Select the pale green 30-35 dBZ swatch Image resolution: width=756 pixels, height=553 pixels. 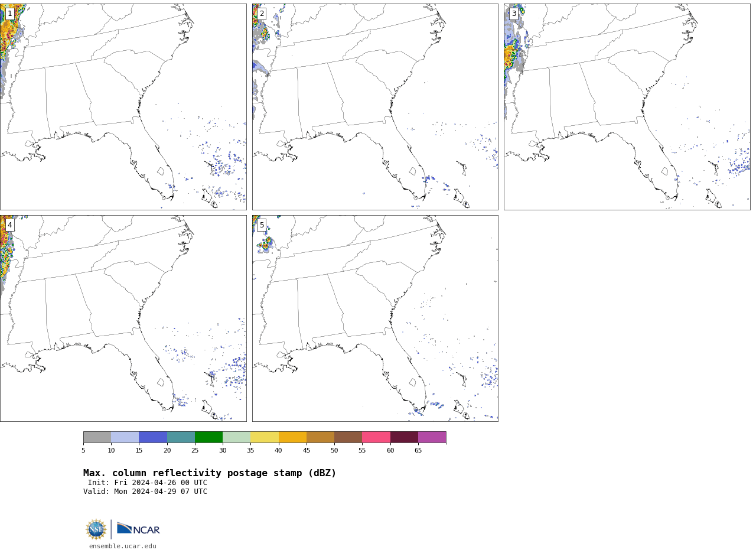click(236, 437)
